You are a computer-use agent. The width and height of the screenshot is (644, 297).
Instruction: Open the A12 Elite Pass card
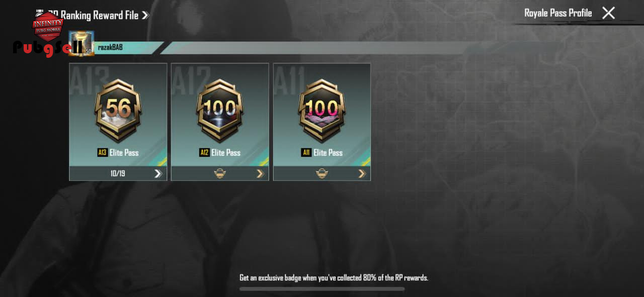220,122
